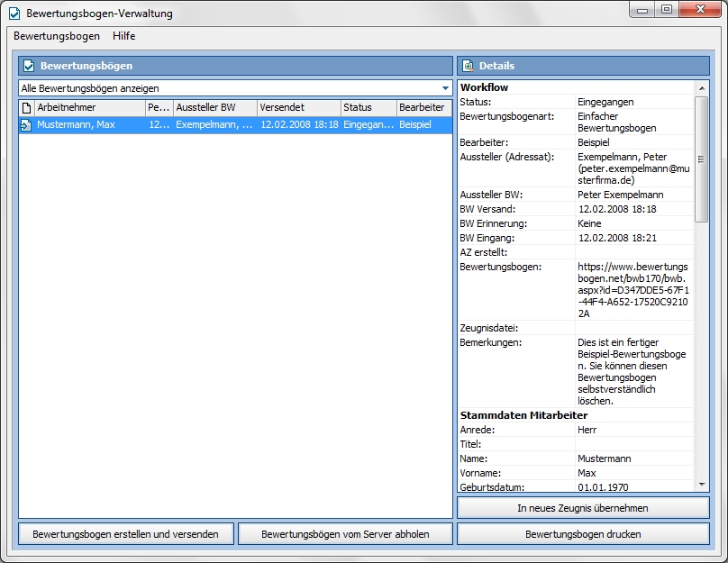Click the 'Einfacher Bewertungsbogen' value
Image resolution: width=728 pixels, height=563 pixels.
pos(617,123)
